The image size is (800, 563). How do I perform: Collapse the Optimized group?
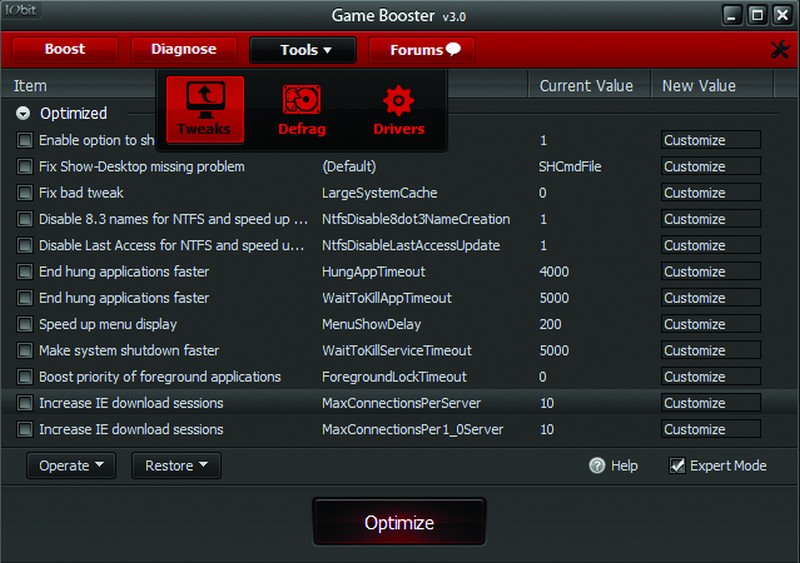[x=23, y=113]
